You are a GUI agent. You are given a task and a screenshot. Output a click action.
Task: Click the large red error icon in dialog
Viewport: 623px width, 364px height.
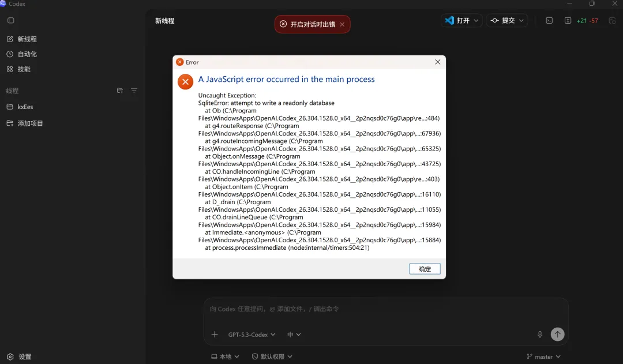coord(185,82)
